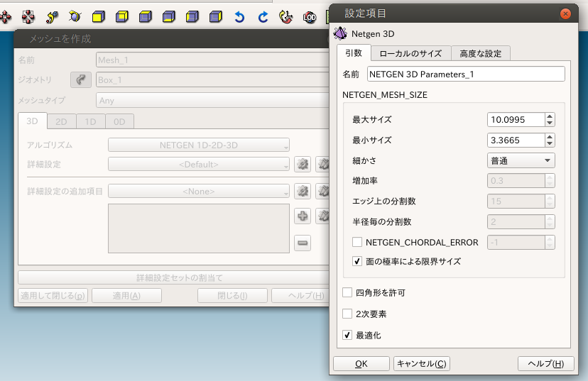Click first gear icon beside None hypothesis

coord(303,191)
